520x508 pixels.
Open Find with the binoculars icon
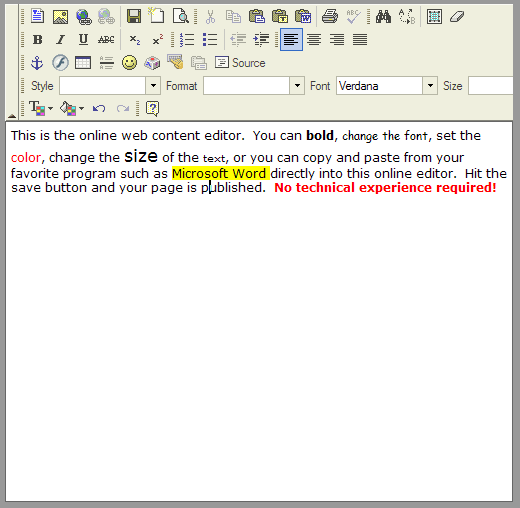tap(383, 16)
